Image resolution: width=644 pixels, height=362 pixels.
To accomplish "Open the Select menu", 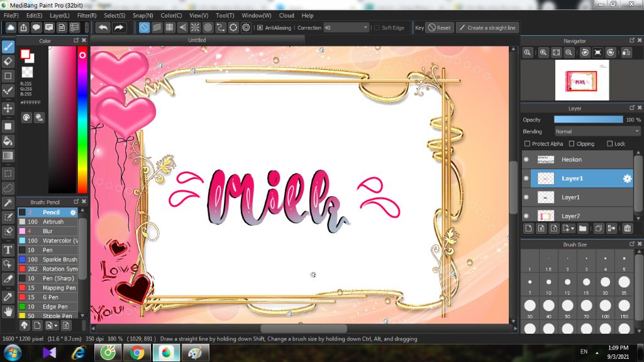I will coord(114,15).
